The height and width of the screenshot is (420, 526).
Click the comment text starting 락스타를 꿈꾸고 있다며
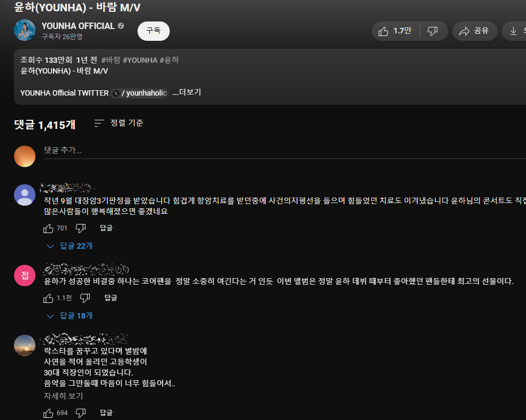pos(110,367)
